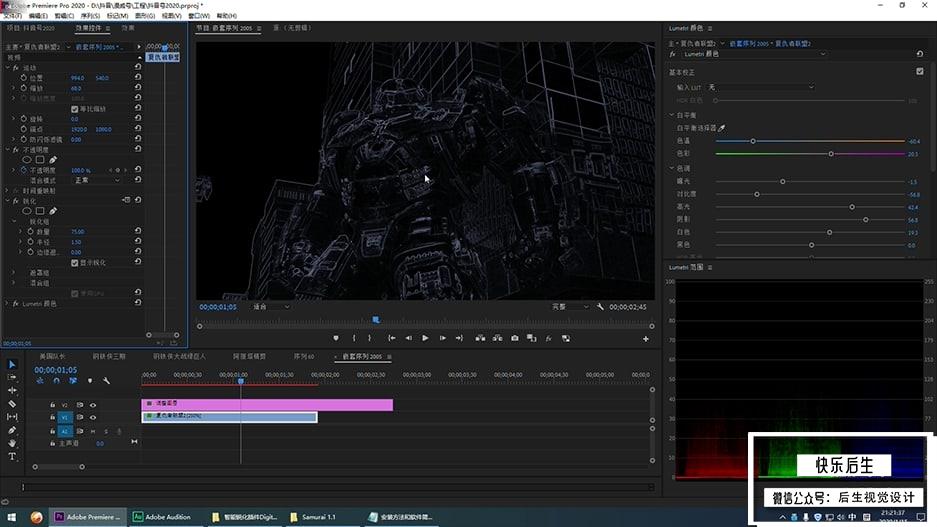937x527 pixels.
Task: Click the Lift button
Action: 480,338
